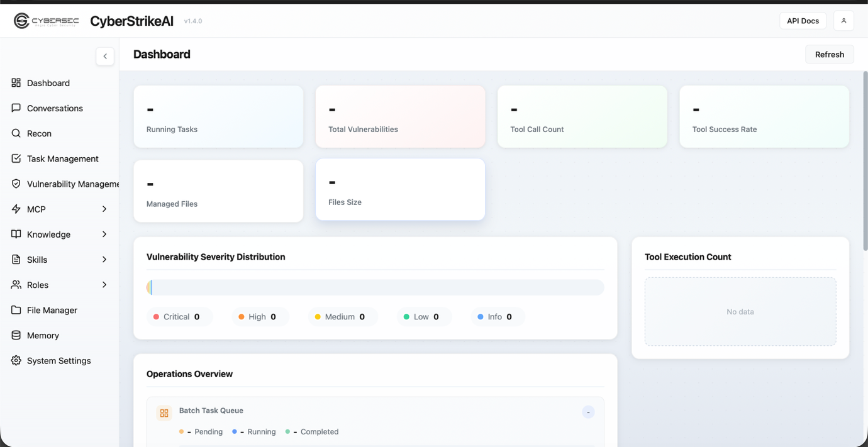Expand the MCP submenu chevron
Viewport: 868px width, 447px height.
pyautogui.click(x=104, y=209)
